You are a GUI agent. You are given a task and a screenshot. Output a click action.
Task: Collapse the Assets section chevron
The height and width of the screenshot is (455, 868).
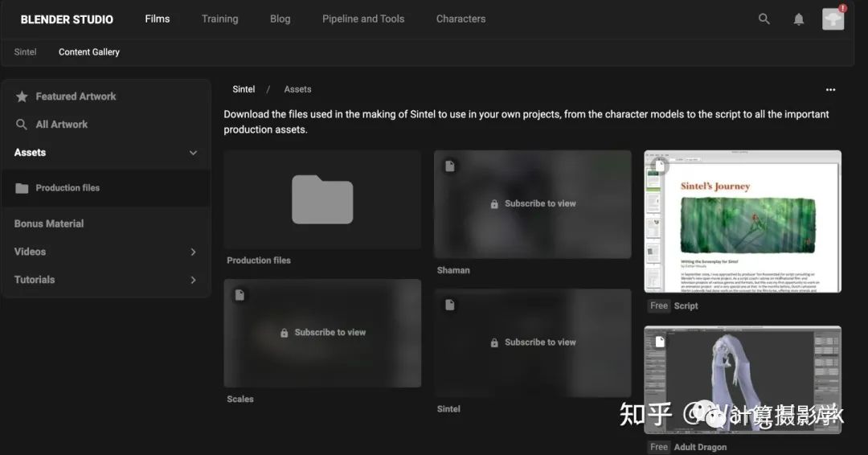[193, 153]
